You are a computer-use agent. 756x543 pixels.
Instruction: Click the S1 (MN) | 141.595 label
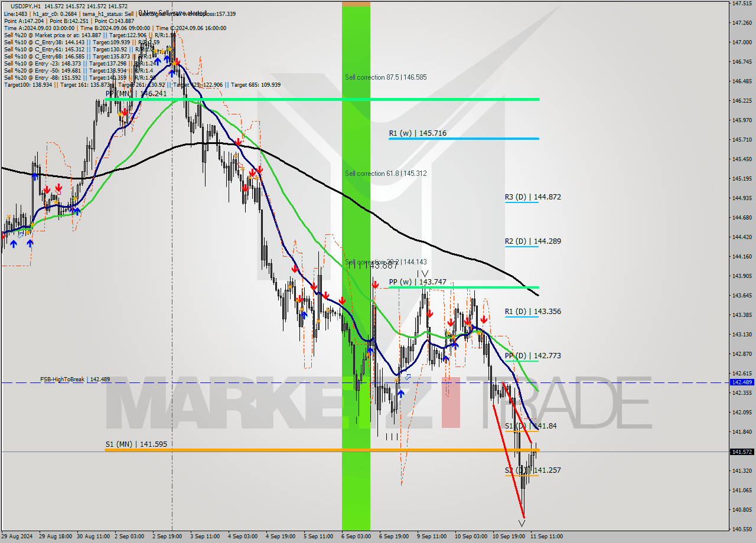tap(137, 444)
